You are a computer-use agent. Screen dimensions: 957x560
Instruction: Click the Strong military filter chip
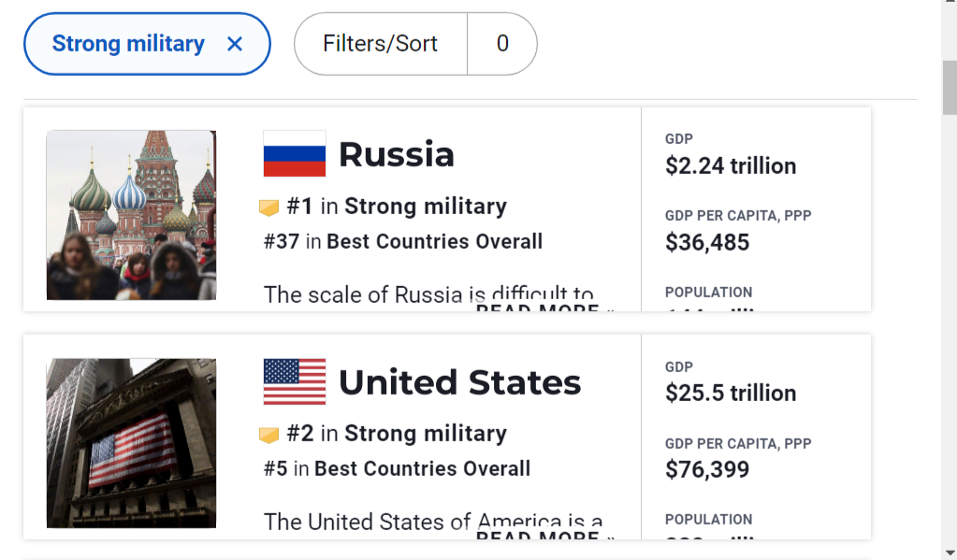[x=147, y=44]
